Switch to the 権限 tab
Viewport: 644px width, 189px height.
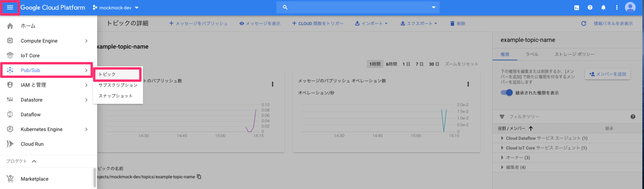(x=505, y=54)
